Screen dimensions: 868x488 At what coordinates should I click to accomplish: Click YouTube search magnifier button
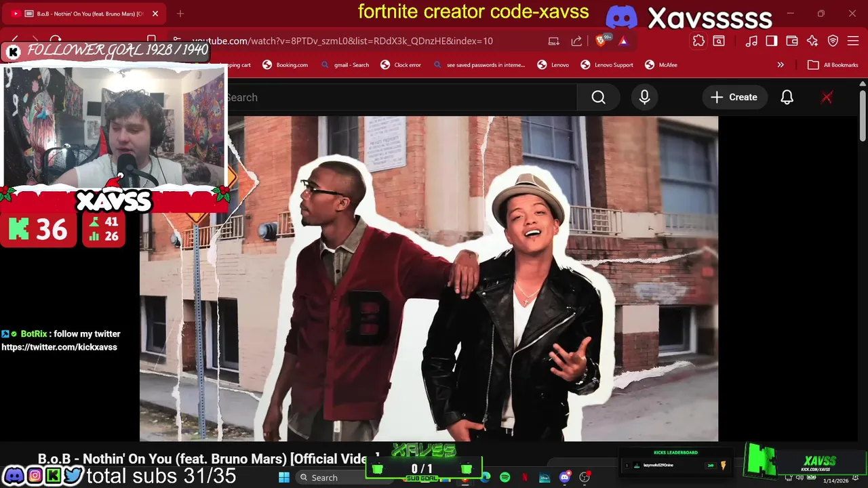coord(598,98)
